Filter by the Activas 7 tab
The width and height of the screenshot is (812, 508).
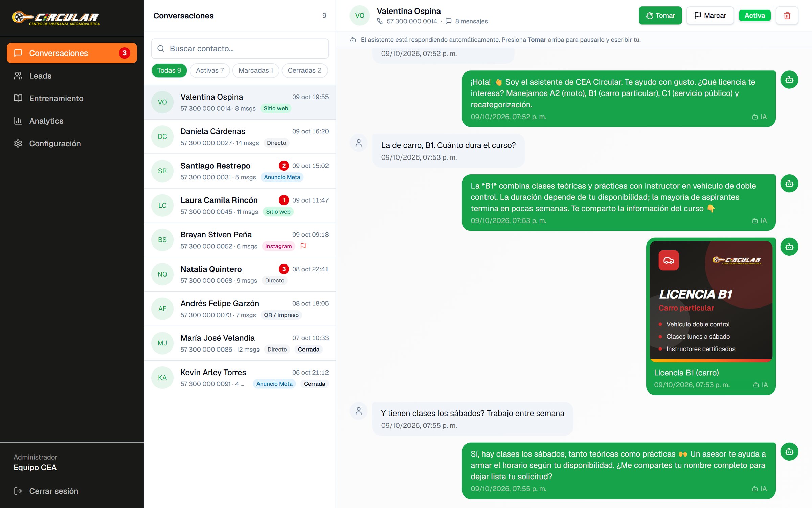[210, 70]
